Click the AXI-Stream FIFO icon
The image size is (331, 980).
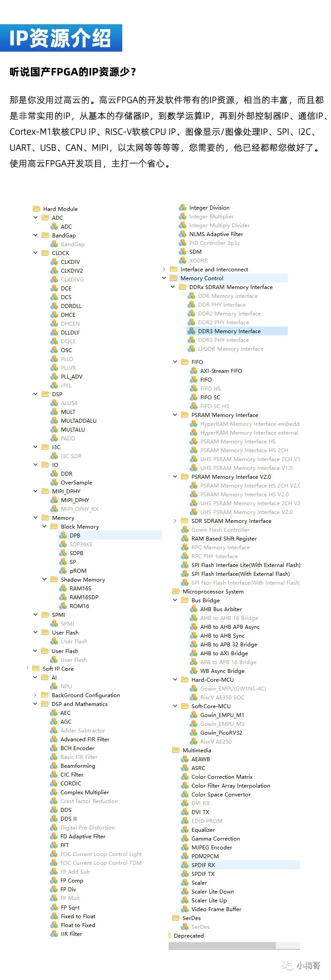(194, 371)
